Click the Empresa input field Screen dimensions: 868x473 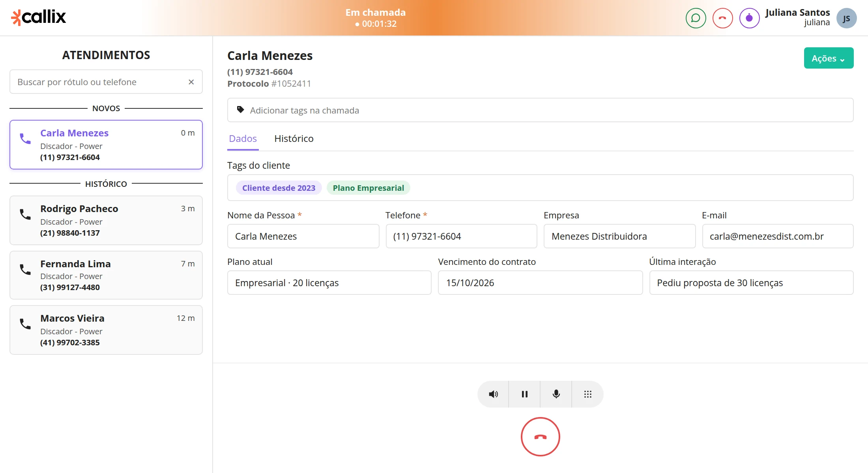pyautogui.click(x=619, y=236)
